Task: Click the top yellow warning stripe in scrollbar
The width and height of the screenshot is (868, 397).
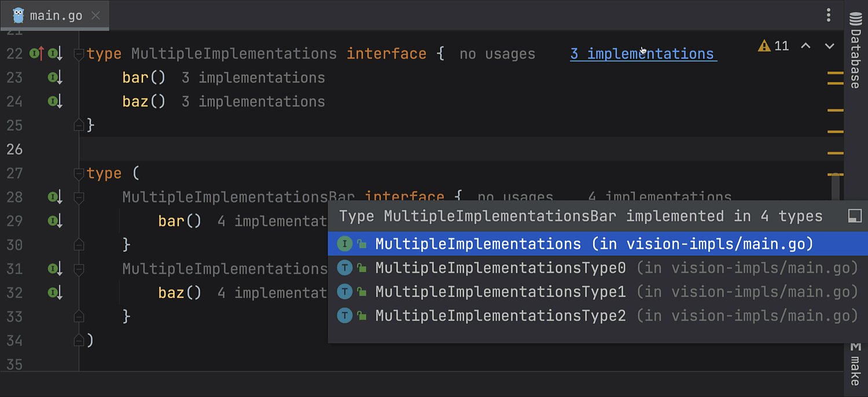Action: [835, 73]
